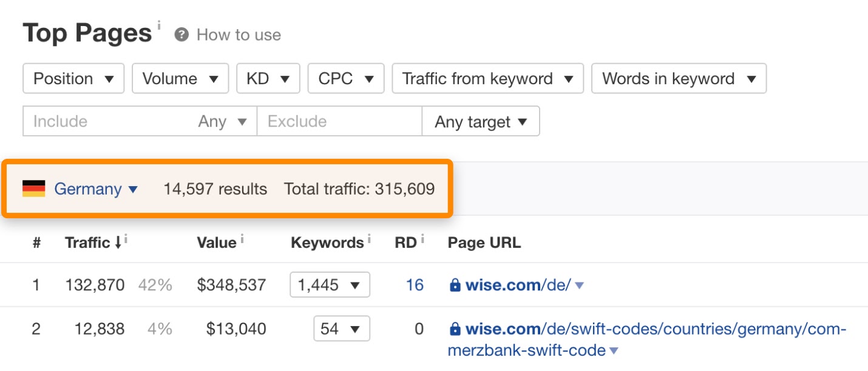Screen dimensions: 868x371
Task: Click the Include keyword input field
Action: [109, 122]
